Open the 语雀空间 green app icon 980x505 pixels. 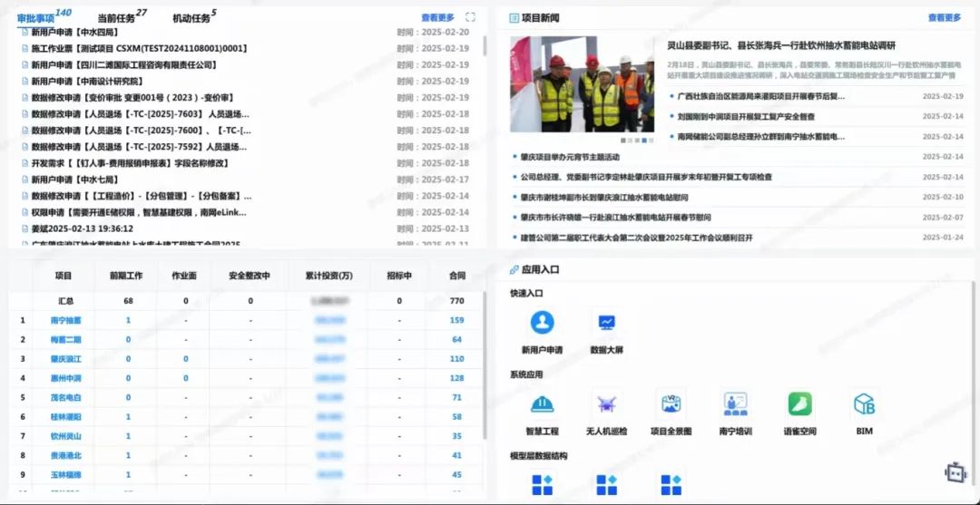799,404
